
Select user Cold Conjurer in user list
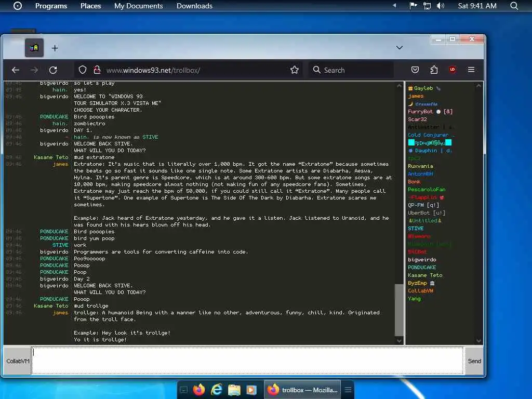point(431,135)
